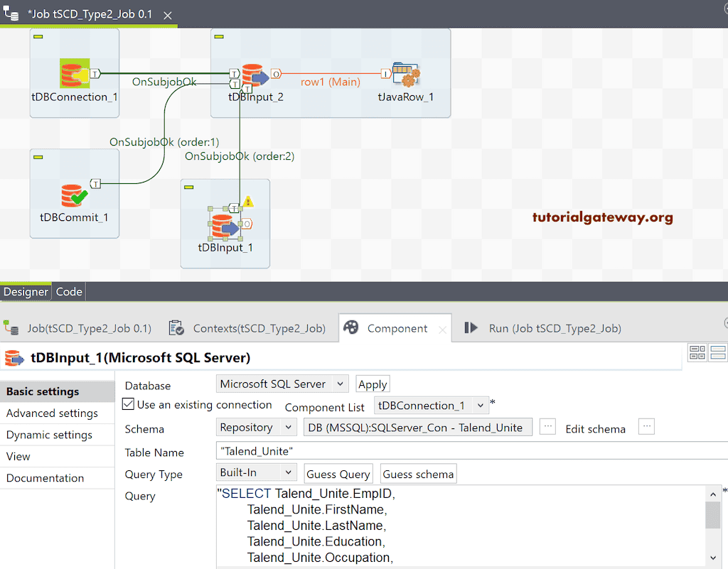Click the Table Name input field
The width and height of the screenshot is (728, 569).
469,451
